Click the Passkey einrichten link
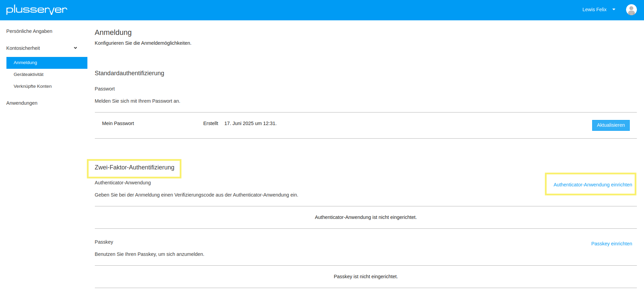644x306 pixels. [611, 244]
